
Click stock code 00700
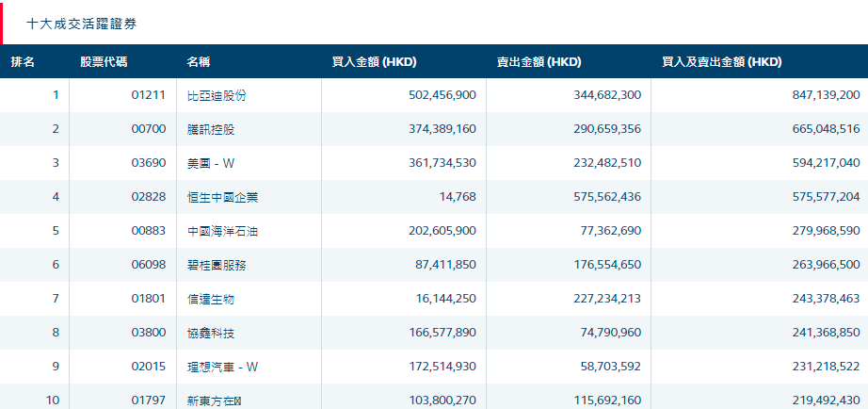click(x=149, y=129)
